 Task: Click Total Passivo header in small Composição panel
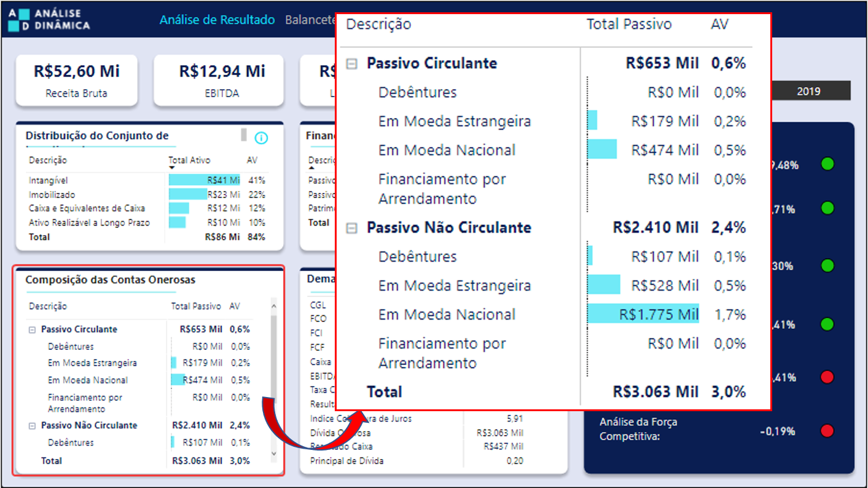point(195,306)
